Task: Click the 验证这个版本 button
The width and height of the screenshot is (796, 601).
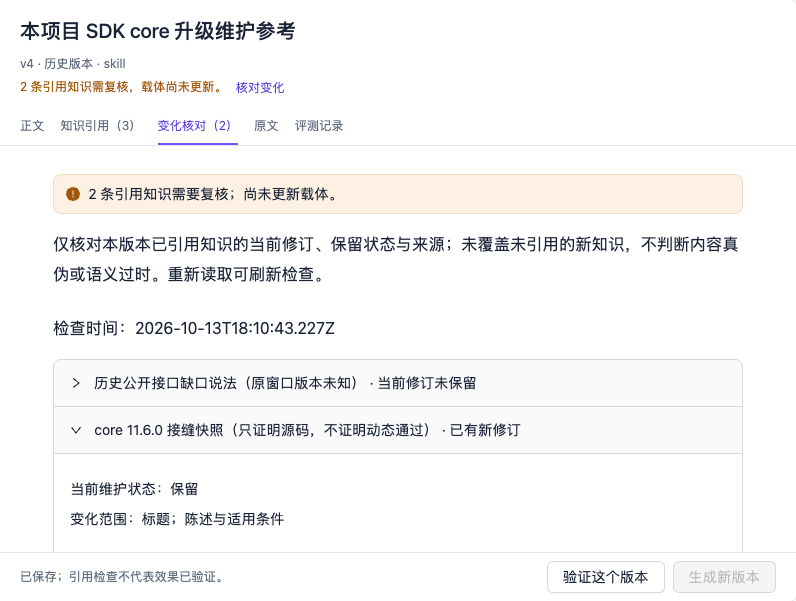Action: [x=606, y=577]
